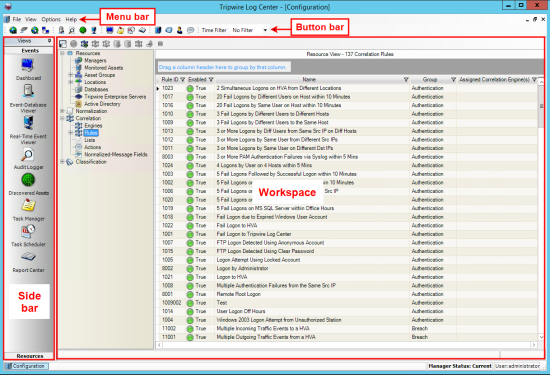Click the green circle icon in button bar

(x=83, y=30)
